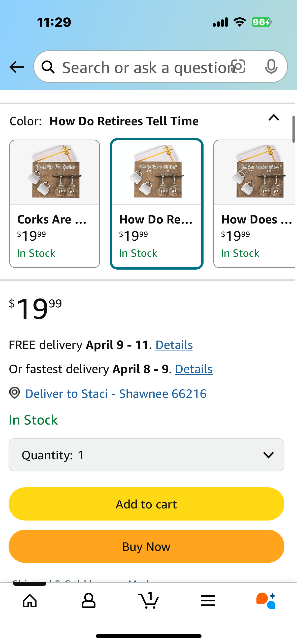Tap the search magnifier icon
Image resolution: width=297 pixels, height=644 pixels.
(x=48, y=67)
